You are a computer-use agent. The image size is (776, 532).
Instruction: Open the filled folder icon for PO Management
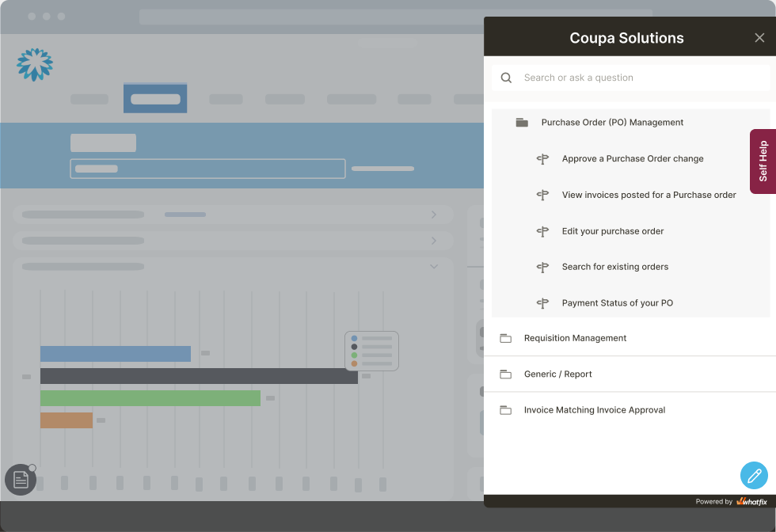(522, 122)
